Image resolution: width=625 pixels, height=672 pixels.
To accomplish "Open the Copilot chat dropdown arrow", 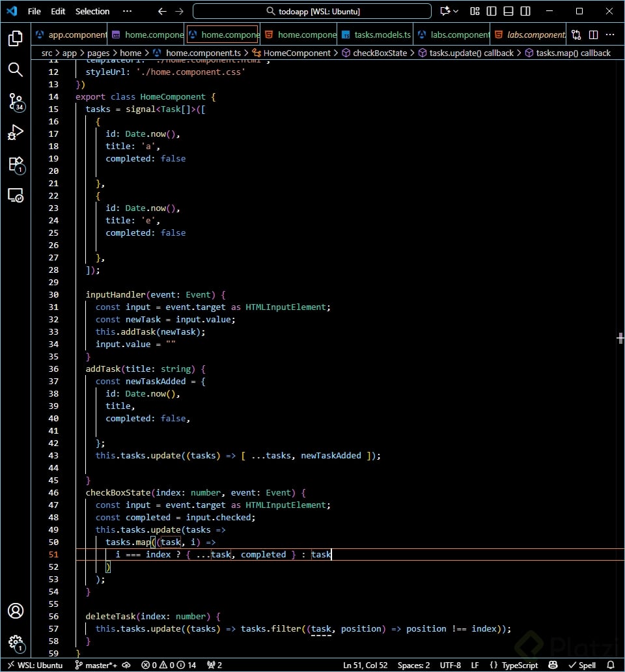I will coord(456,11).
